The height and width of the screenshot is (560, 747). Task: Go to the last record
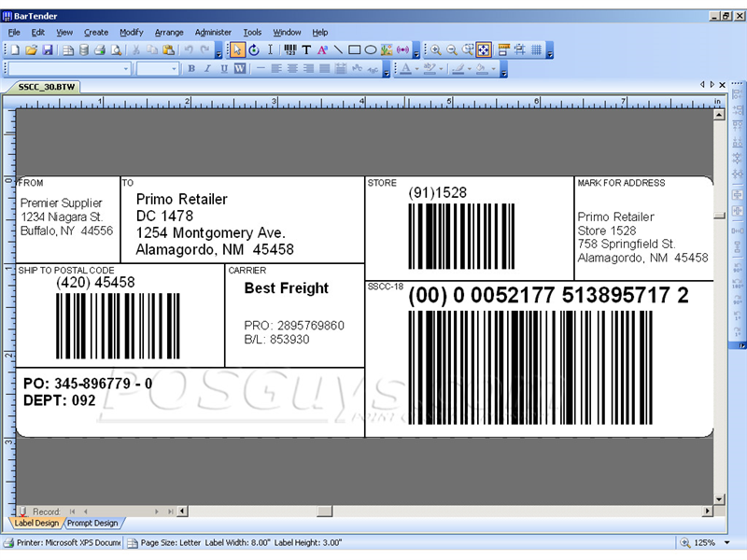(x=170, y=511)
